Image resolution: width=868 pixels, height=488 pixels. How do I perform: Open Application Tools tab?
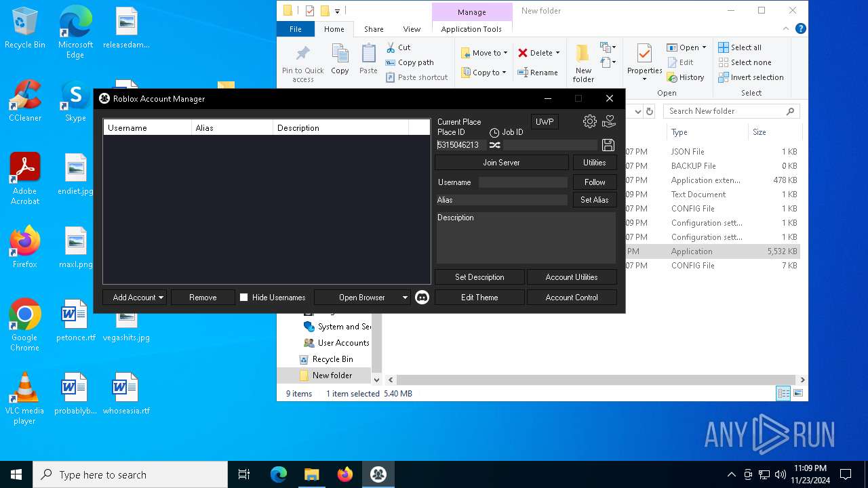(x=471, y=29)
